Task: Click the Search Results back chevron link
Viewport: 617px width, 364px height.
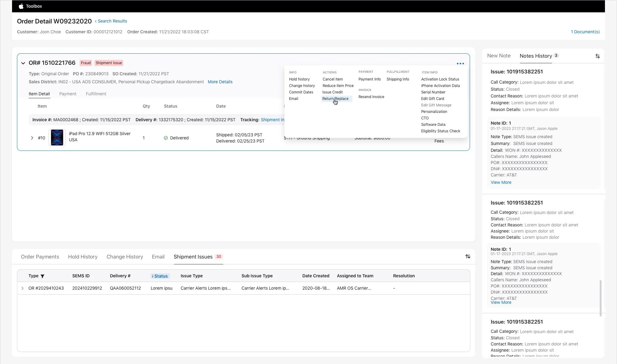Action: 111,21
